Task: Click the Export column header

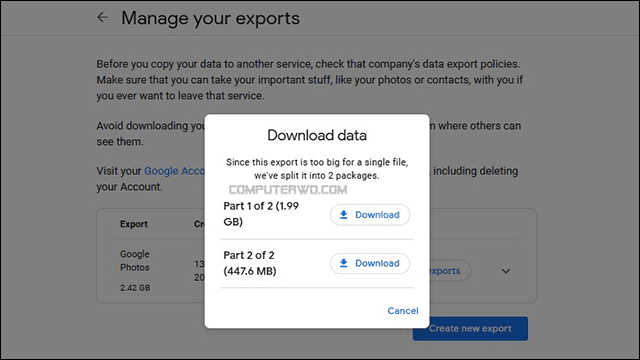Action: 133,224
